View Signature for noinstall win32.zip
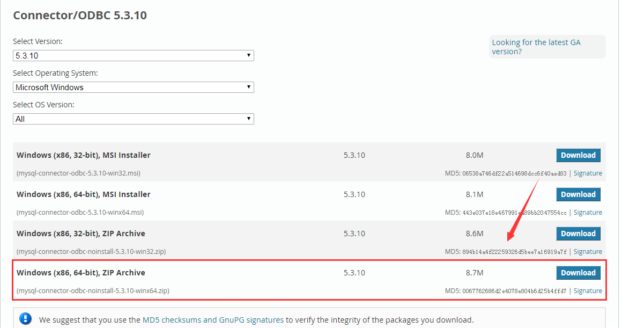644x328 pixels. 588,252
